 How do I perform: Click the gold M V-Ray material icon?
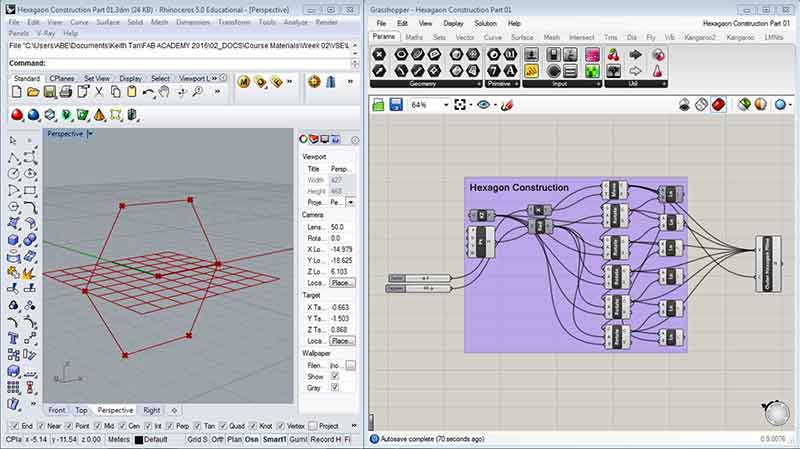point(243,82)
